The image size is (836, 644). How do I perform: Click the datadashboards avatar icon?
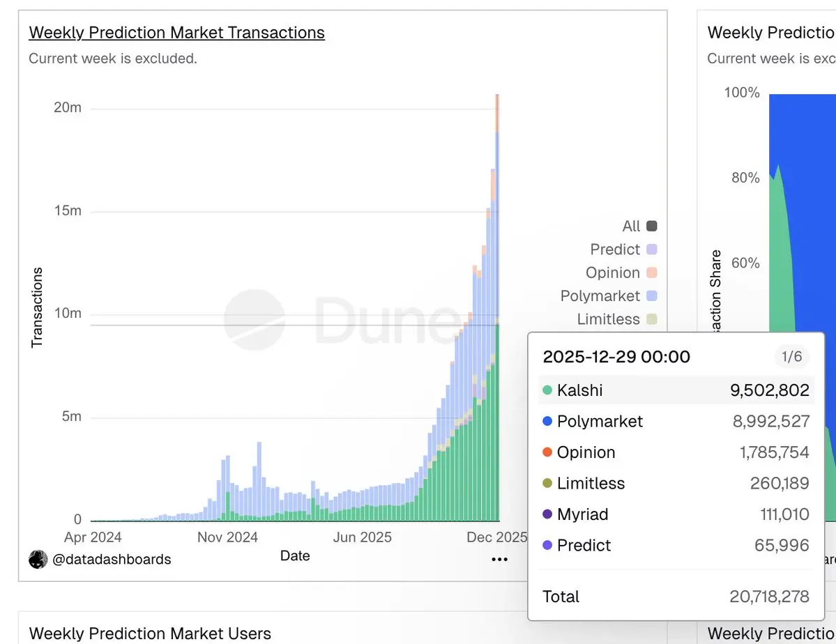point(38,559)
